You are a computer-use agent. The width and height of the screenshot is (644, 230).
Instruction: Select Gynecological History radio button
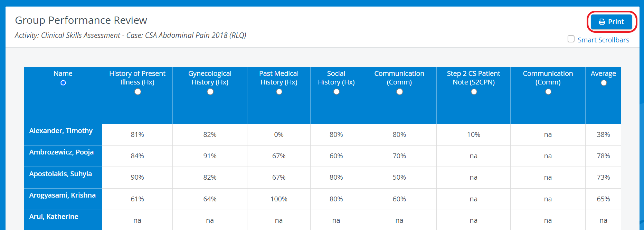(210, 92)
